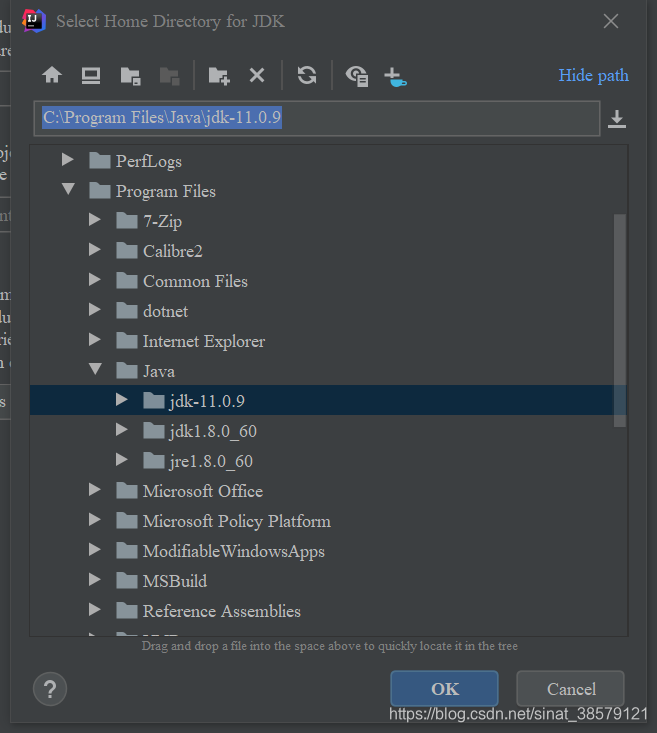Viewport: 657px width, 733px height.
Task: Delete selected item using X toolbar icon
Action: pos(257,75)
